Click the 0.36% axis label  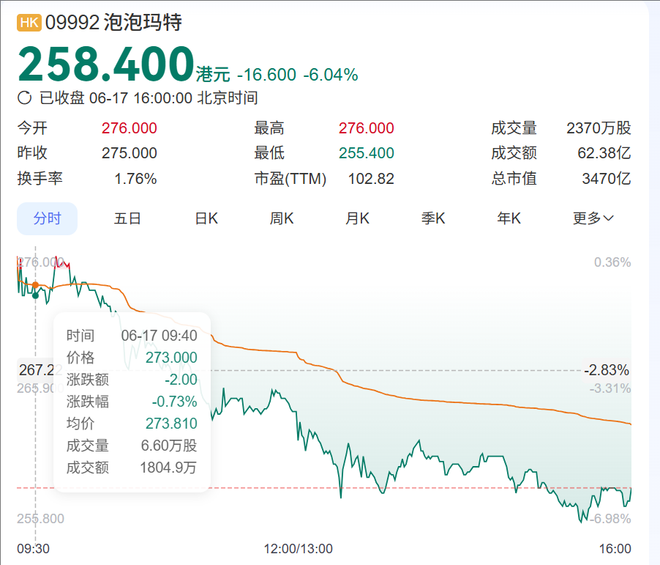point(612,262)
